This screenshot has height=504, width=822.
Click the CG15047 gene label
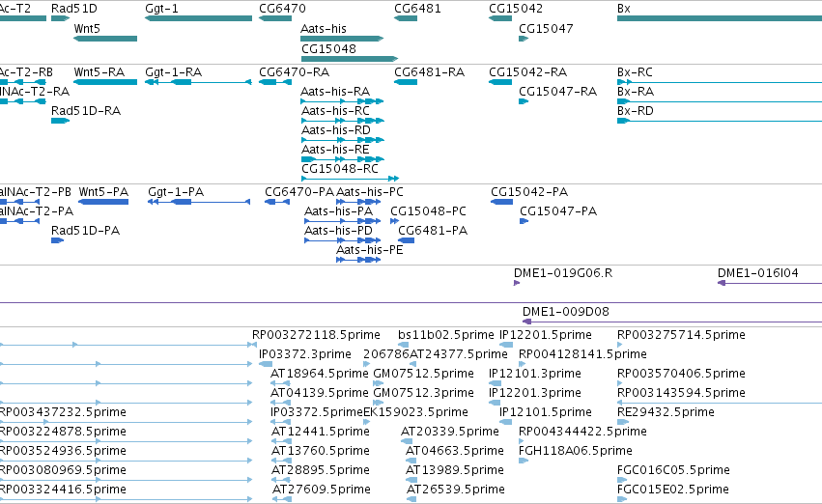pyautogui.click(x=546, y=29)
